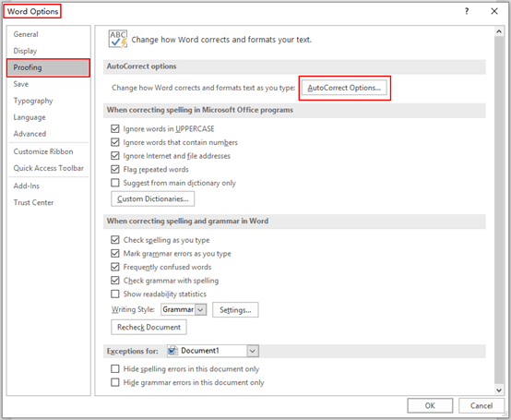511x420 pixels.
Task: Disable Check spelling as you type
Action: [x=115, y=240]
